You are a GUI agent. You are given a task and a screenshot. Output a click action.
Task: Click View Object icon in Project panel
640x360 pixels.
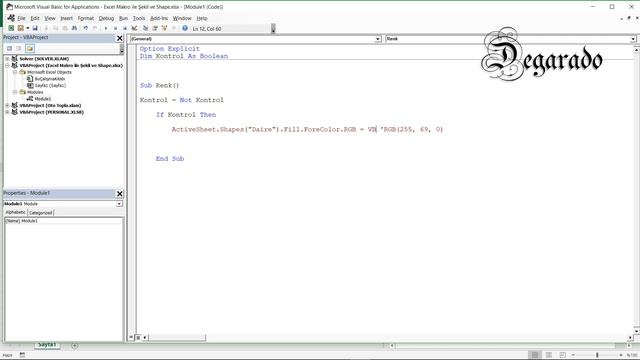point(19,48)
